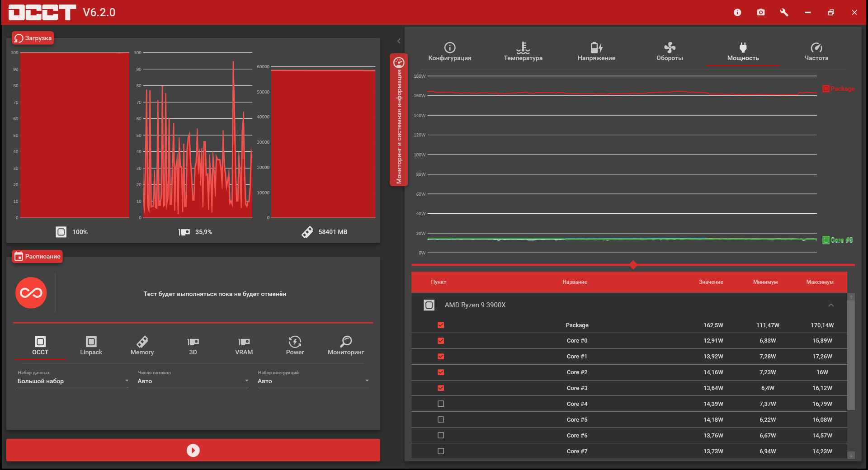Switch to Конфигурация tab
Image resolution: width=868 pixels, height=470 pixels.
coord(450,52)
